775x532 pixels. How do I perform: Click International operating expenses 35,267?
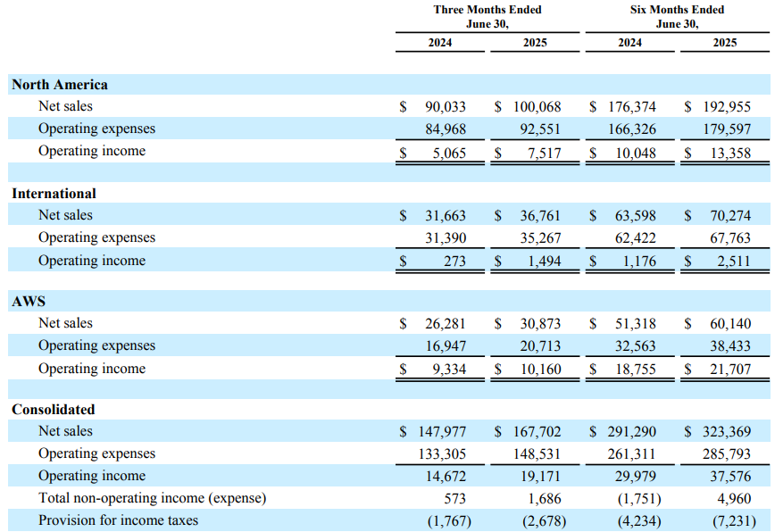click(x=540, y=238)
